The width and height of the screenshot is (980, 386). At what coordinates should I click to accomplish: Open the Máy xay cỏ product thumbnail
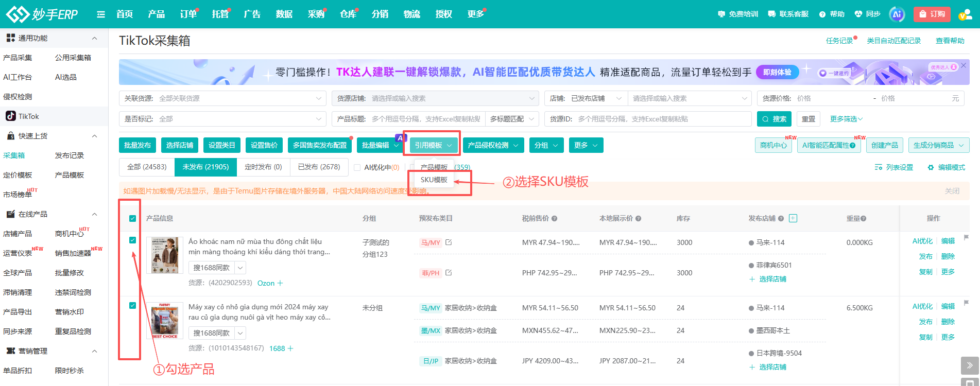click(165, 320)
